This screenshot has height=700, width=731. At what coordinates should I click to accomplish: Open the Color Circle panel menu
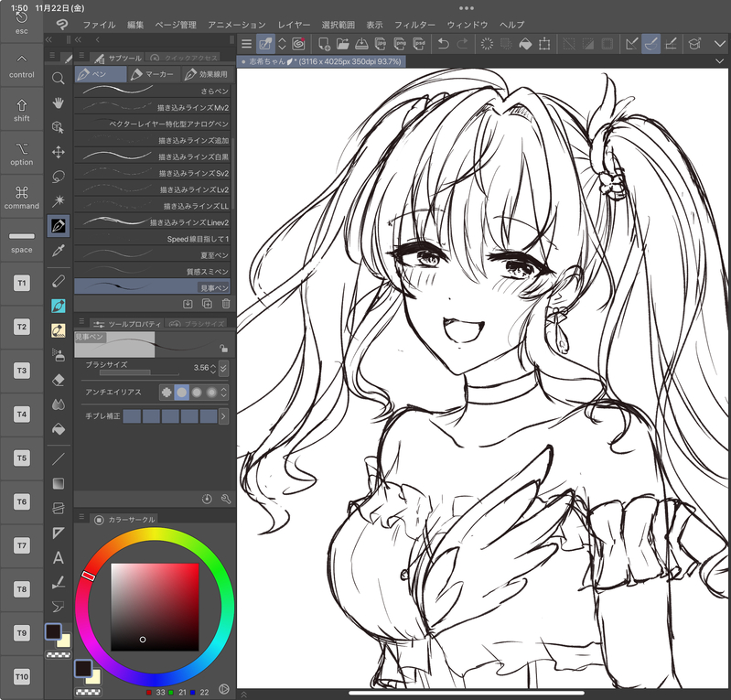tap(81, 516)
